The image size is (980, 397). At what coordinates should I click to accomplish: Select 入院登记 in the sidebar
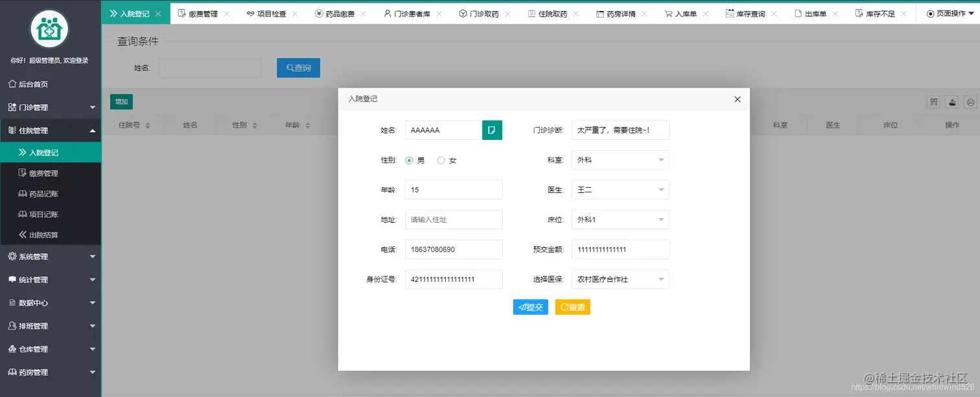pyautogui.click(x=51, y=153)
